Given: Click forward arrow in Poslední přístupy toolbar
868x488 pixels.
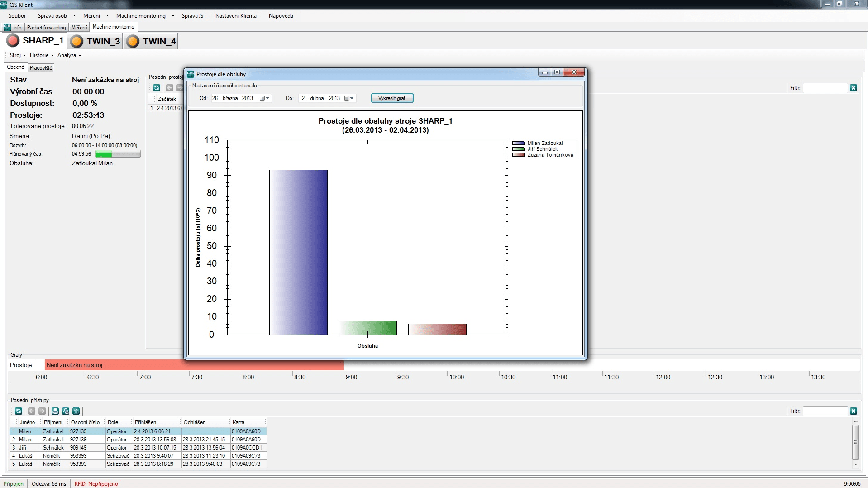Looking at the screenshot, I should 42,411.
